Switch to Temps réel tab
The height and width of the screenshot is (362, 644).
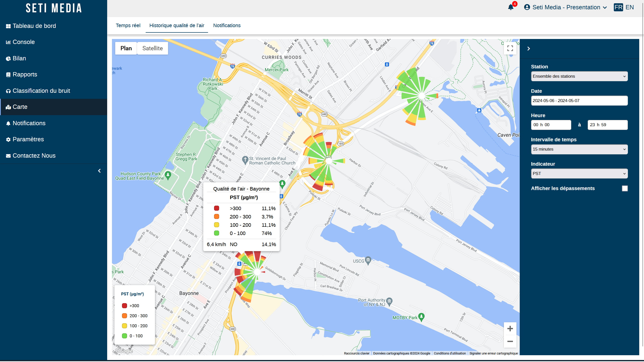[128, 25]
